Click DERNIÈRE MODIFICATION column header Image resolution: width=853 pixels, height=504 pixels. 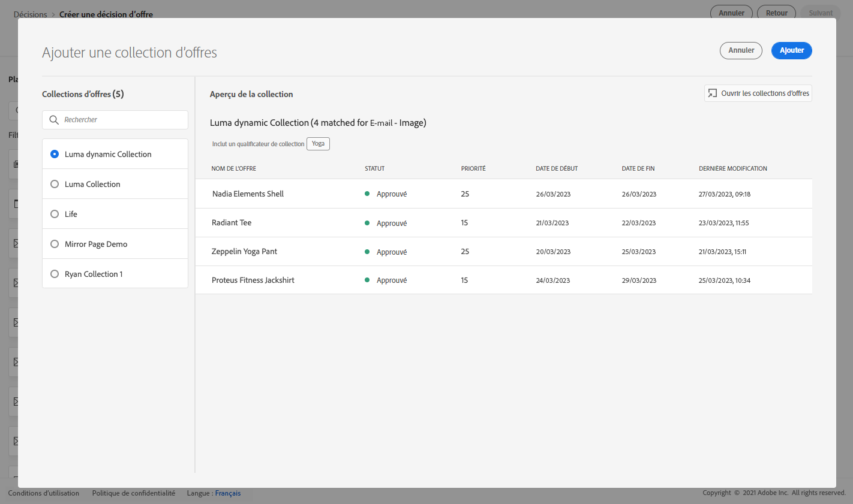point(733,168)
